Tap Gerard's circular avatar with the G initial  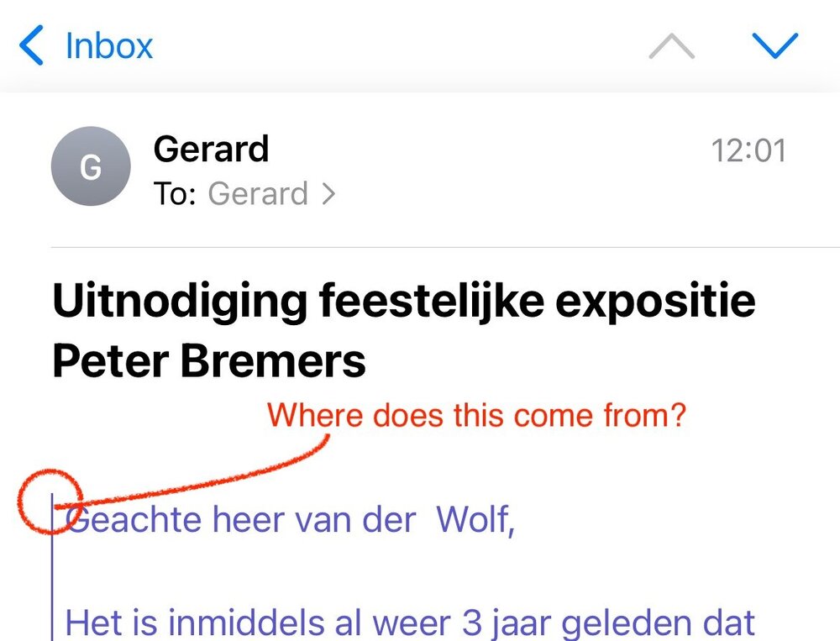(91, 166)
